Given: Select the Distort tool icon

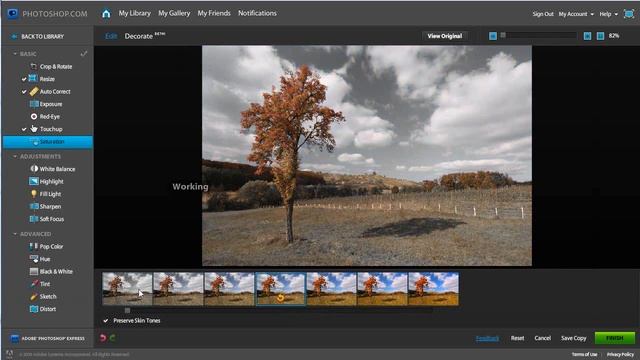Looking at the screenshot, I should click(x=34, y=309).
